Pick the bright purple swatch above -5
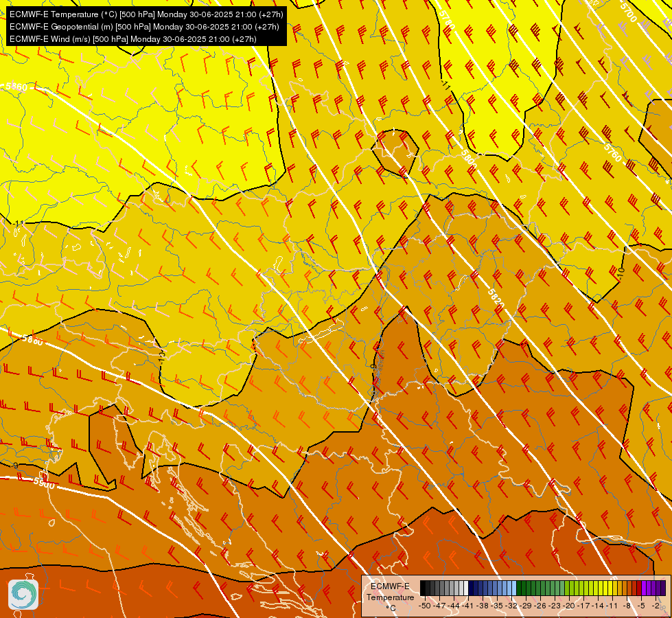Viewport: 672px width, 618px height. tap(644, 588)
